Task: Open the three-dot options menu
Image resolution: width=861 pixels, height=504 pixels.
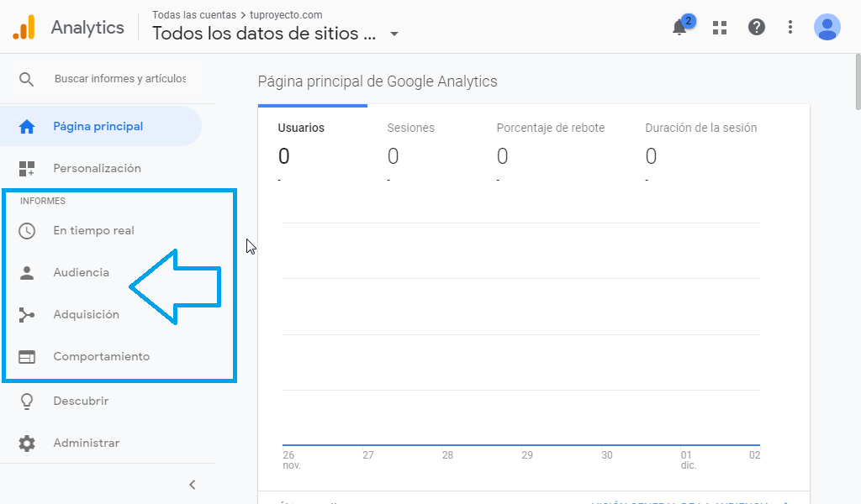Action: click(x=790, y=28)
